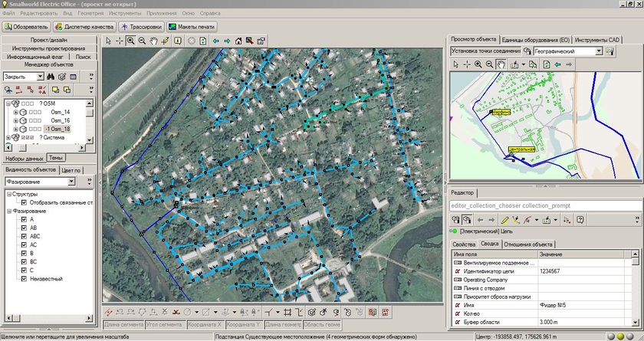The width and height of the screenshot is (644, 341).
Task: Activate the pan hand tool on map toolbar
Action: 155,41
